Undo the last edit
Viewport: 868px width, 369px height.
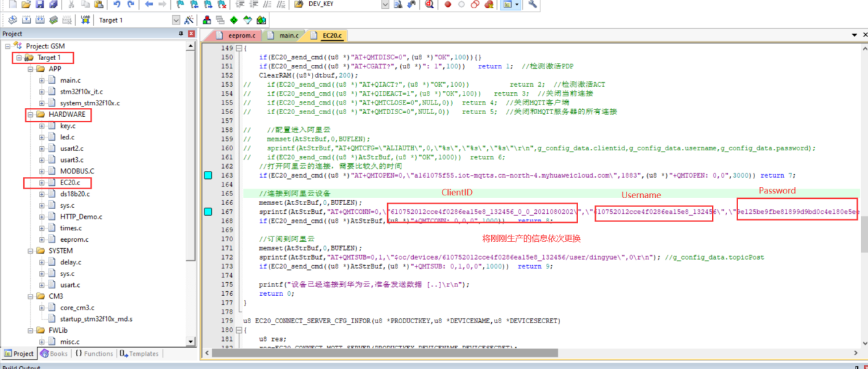(x=117, y=4)
